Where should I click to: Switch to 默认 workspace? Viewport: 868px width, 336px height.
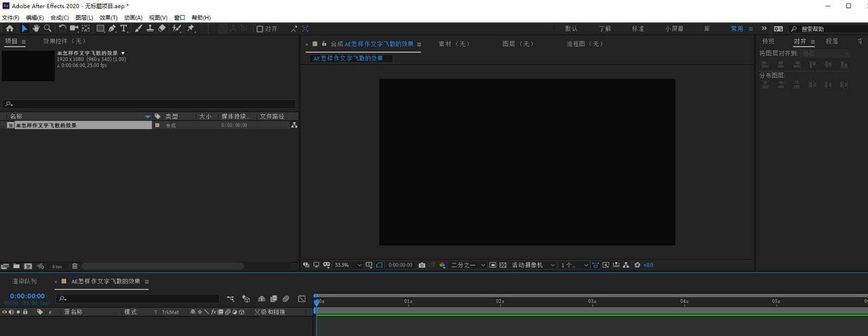click(x=571, y=29)
